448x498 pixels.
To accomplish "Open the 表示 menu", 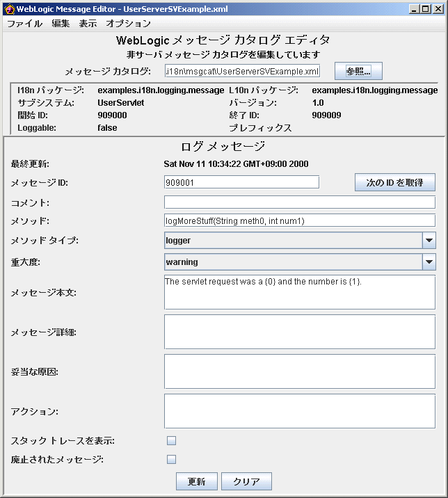I will 88,24.
